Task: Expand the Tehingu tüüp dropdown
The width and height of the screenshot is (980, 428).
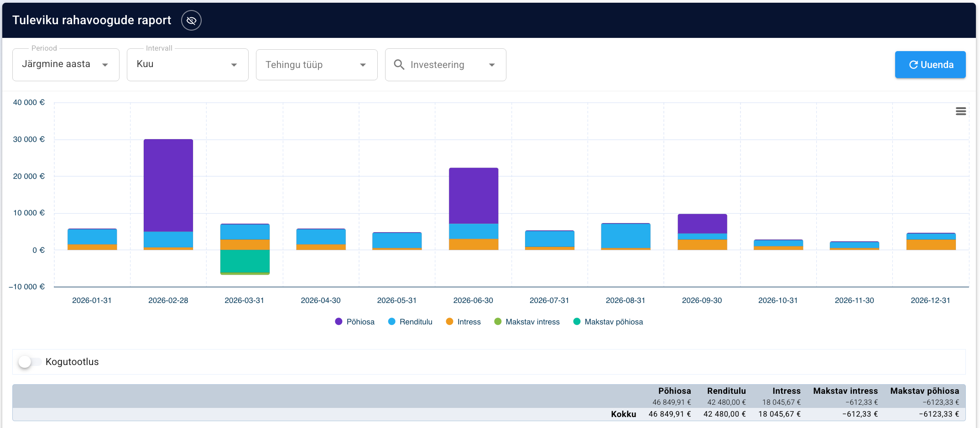Action: pos(317,65)
